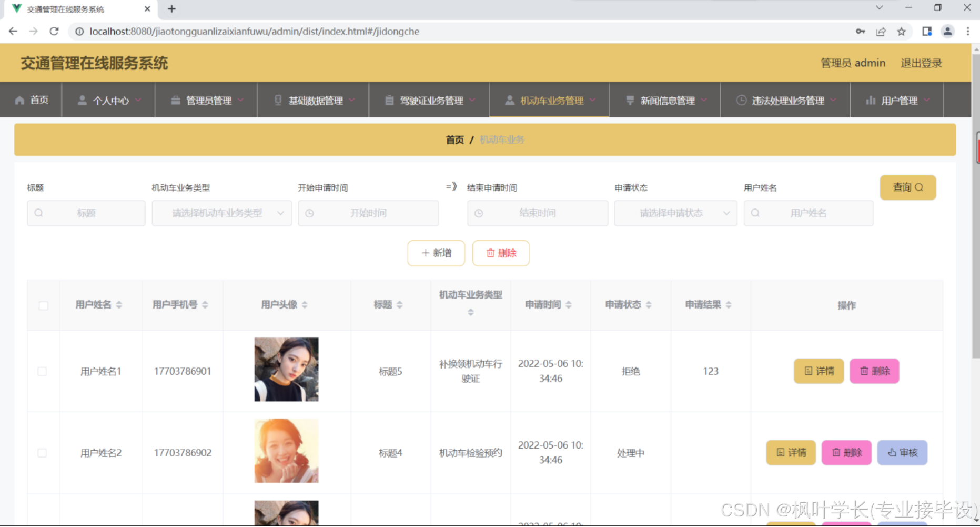Open the Chrome profile avatar icon
This screenshot has width=980, height=527.
tap(947, 32)
